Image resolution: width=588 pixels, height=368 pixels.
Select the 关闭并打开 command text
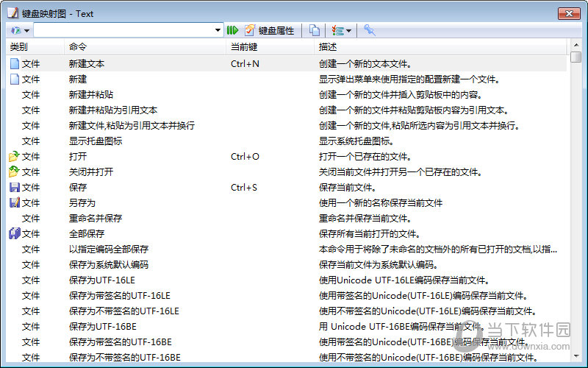91,171
